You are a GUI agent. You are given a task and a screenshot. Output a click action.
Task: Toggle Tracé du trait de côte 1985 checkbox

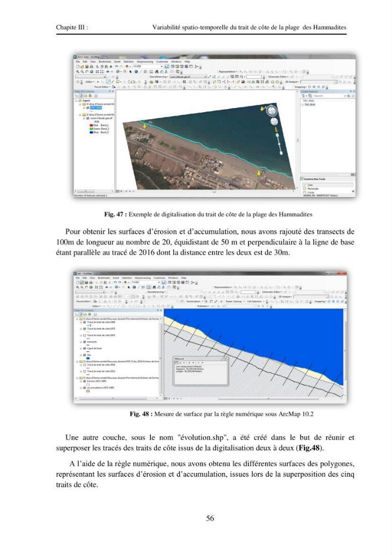pyautogui.click(x=84, y=322)
